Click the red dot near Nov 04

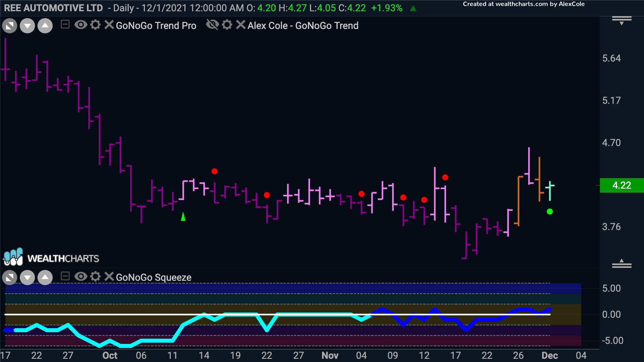point(361,194)
